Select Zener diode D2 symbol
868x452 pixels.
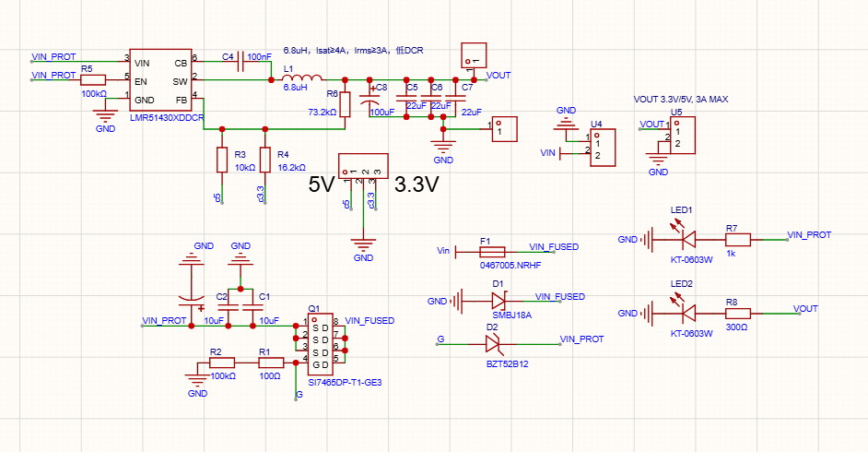[493, 345]
